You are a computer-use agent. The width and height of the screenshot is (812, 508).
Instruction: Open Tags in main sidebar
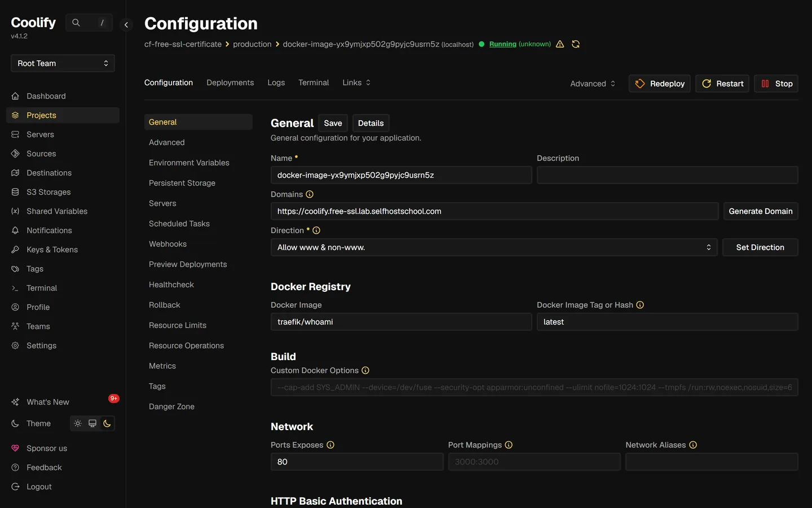pos(63,269)
